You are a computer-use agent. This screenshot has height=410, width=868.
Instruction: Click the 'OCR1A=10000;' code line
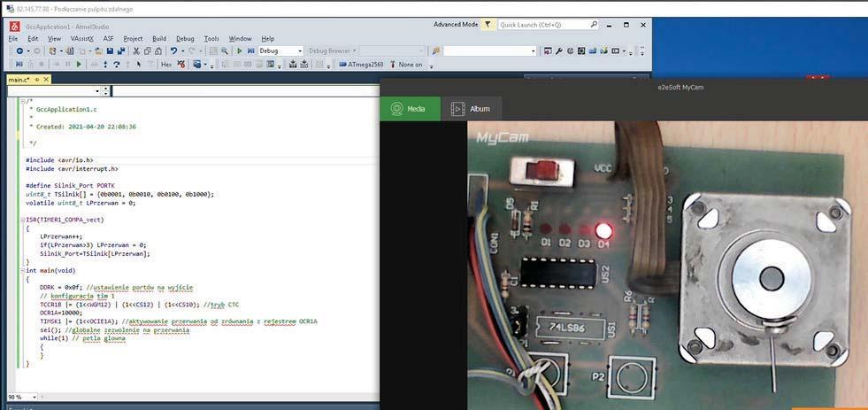(60, 313)
